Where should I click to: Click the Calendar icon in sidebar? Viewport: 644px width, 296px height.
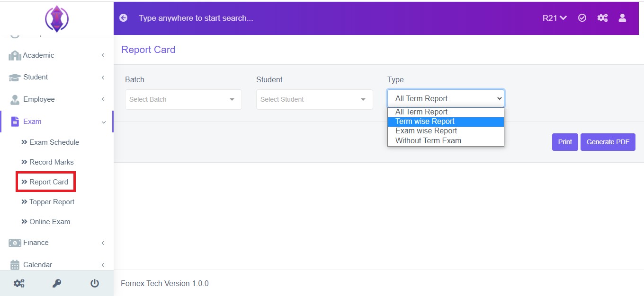point(15,265)
